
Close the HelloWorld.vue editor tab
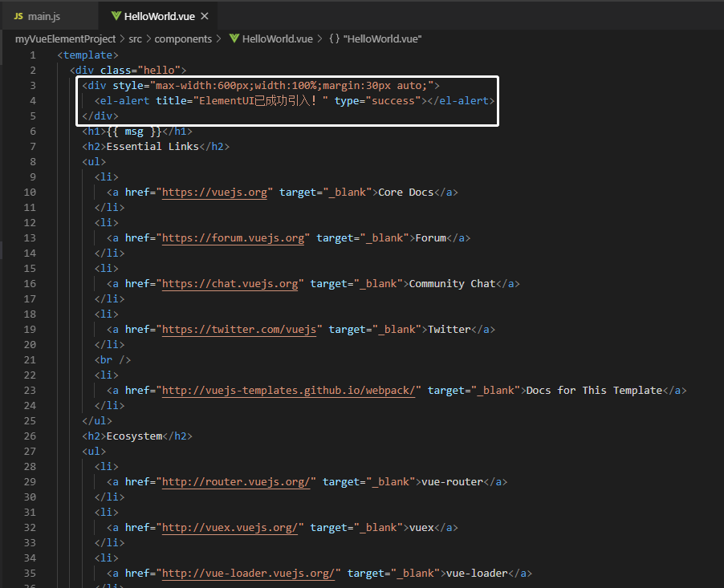coord(204,16)
